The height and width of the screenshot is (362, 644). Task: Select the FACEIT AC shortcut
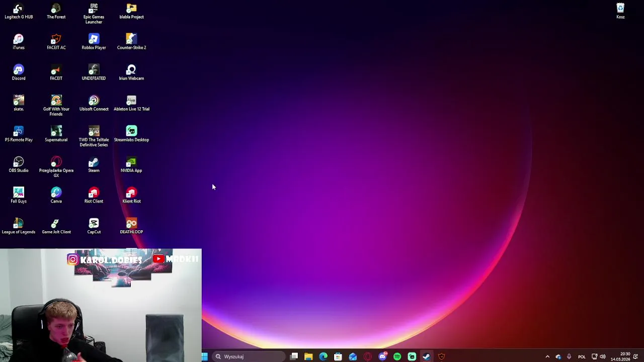point(56,42)
